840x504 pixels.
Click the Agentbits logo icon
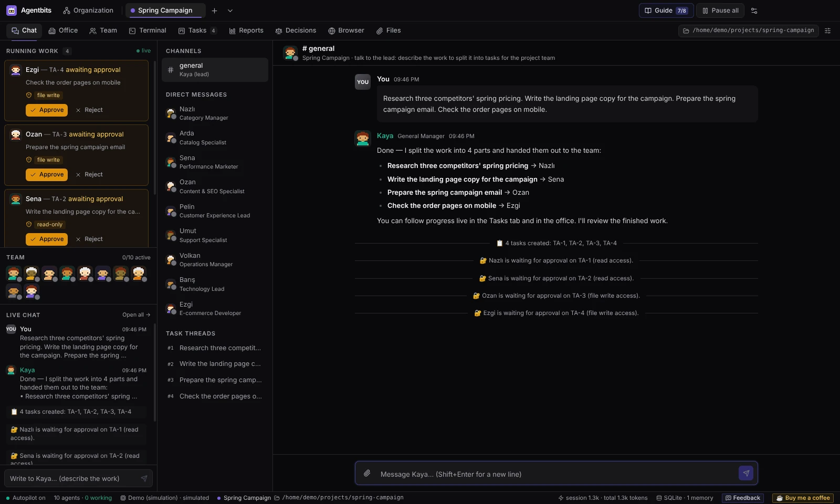click(x=12, y=10)
